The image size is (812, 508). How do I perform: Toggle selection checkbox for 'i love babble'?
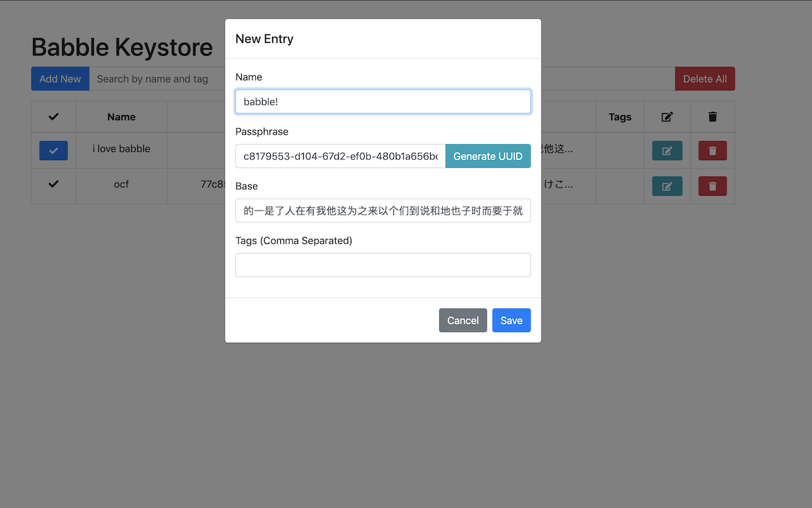coord(53,151)
